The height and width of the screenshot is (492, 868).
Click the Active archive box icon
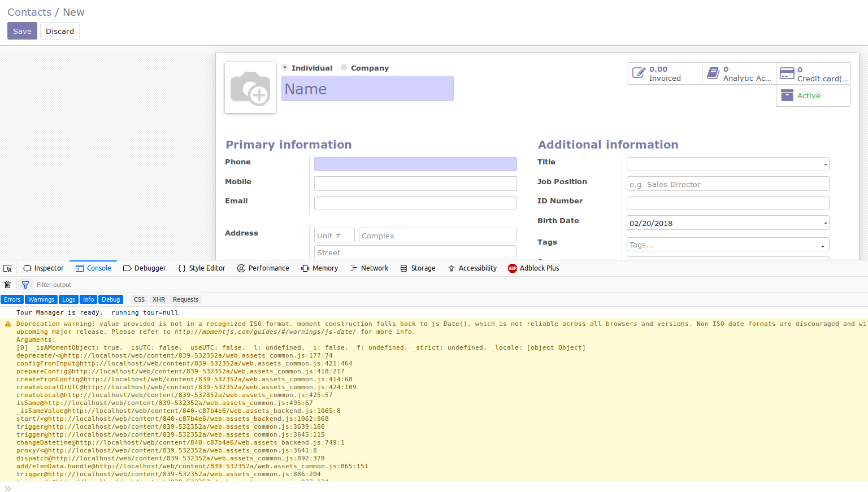pos(787,95)
